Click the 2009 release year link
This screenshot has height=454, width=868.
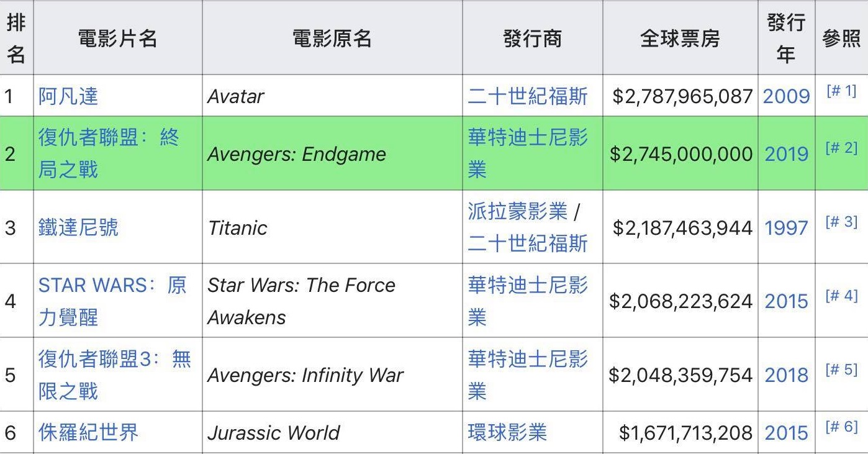pos(786,96)
